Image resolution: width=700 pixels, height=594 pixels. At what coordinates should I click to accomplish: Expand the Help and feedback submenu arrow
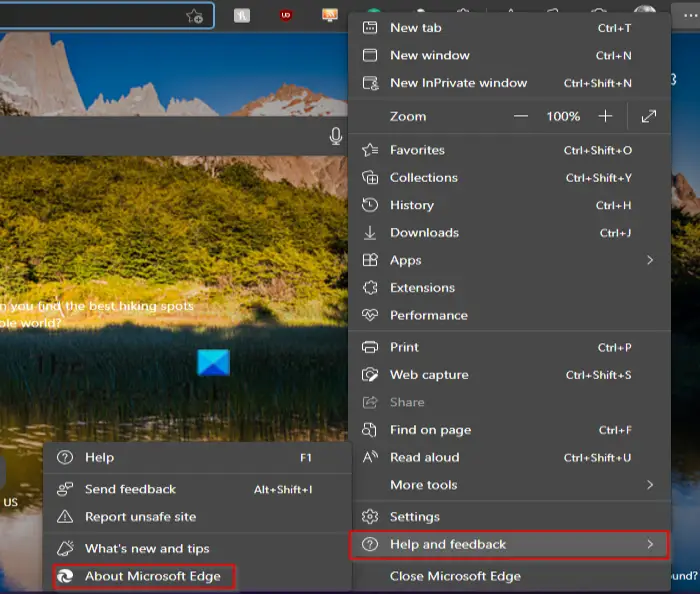pyautogui.click(x=650, y=544)
